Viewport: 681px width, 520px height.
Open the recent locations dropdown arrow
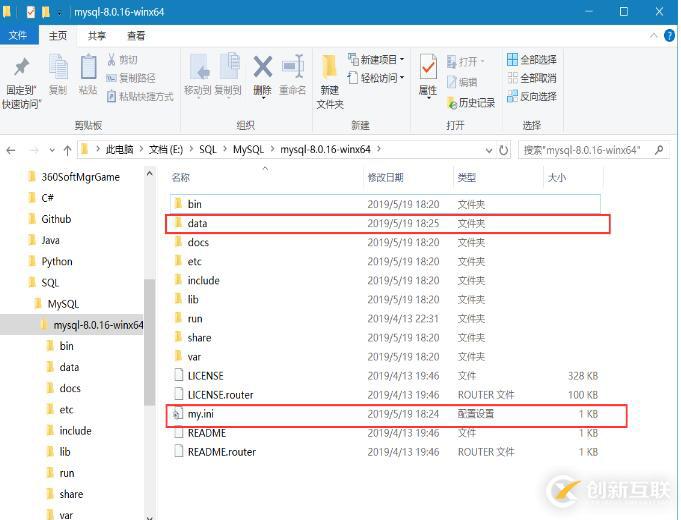pyautogui.click(x=52, y=150)
